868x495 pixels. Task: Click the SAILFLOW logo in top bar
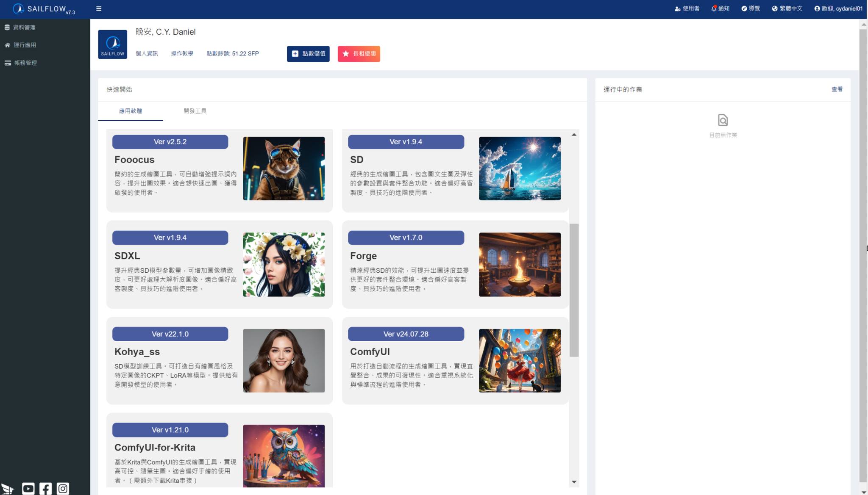(x=44, y=9)
